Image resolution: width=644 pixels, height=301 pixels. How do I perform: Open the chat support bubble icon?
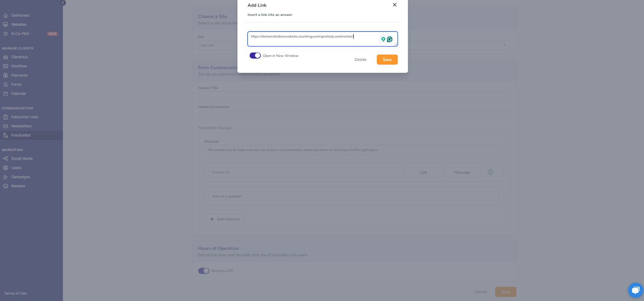click(635, 290)
